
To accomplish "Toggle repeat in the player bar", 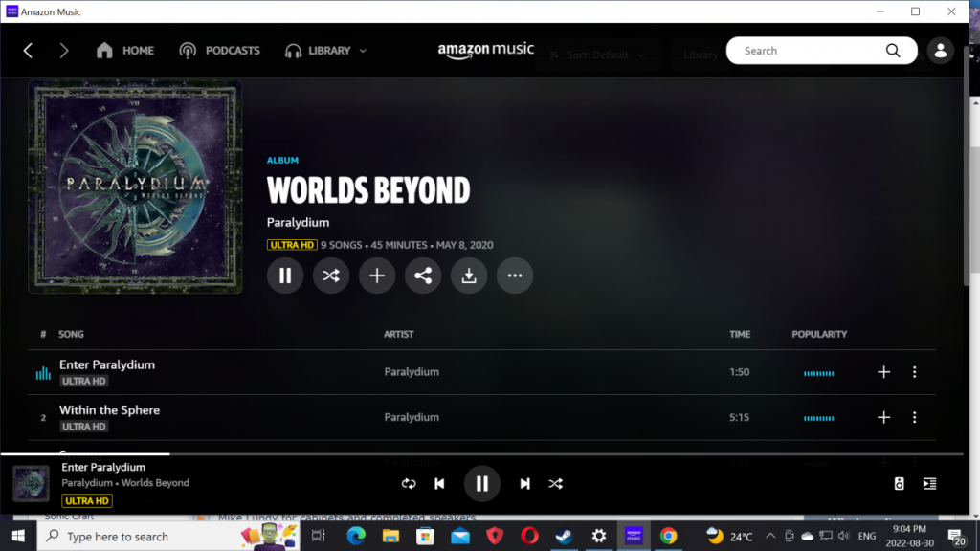I will pos(409,484).
